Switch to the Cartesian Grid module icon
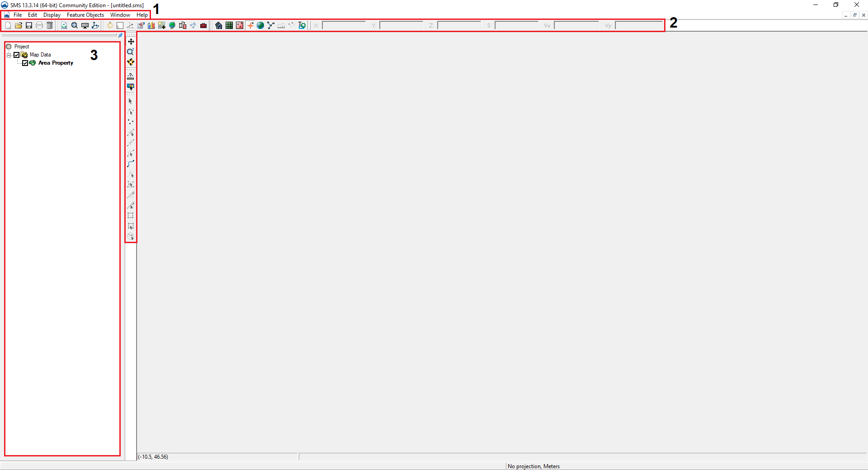Image resolution: width=868 pixels, height=470 pixels. pyautogui.click(x=229, y=26)
